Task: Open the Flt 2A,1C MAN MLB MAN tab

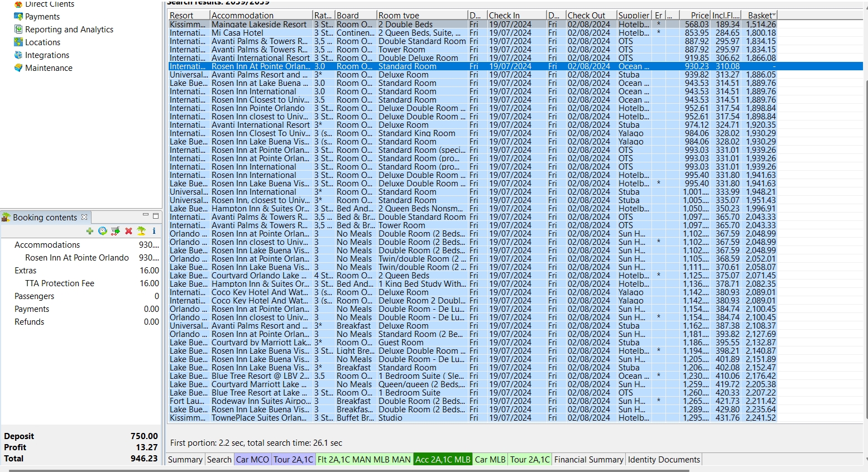Action: (364, 460)
